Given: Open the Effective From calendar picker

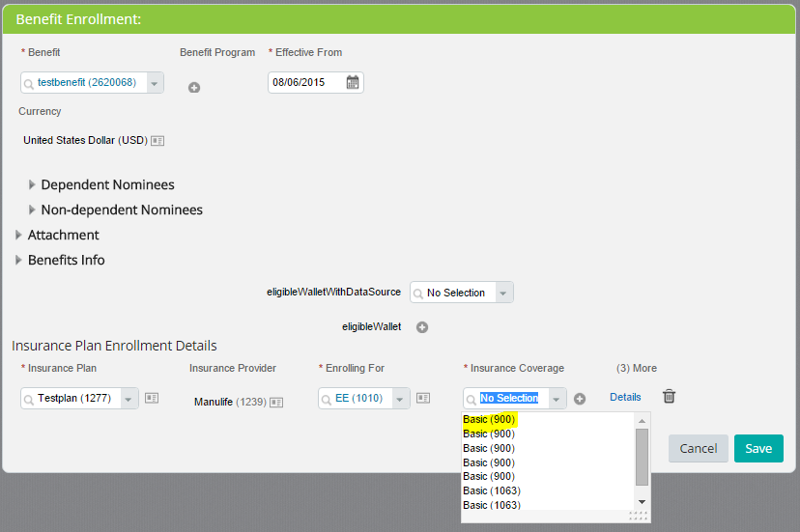Looking at the screenshot, I should [x=353, y=82].
